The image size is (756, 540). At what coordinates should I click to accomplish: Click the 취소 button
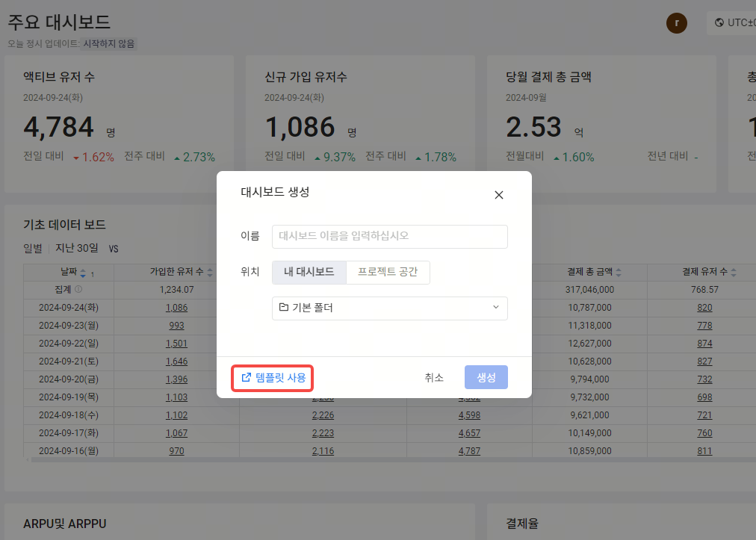434,377
